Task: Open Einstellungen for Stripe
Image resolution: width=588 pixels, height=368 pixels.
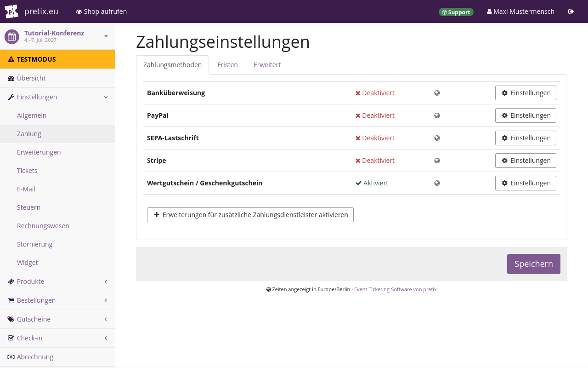Action: (526, 161)
